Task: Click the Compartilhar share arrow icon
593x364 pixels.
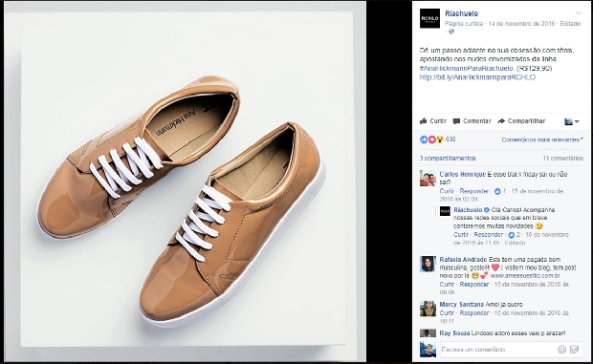Action: (x=501, y=120)
